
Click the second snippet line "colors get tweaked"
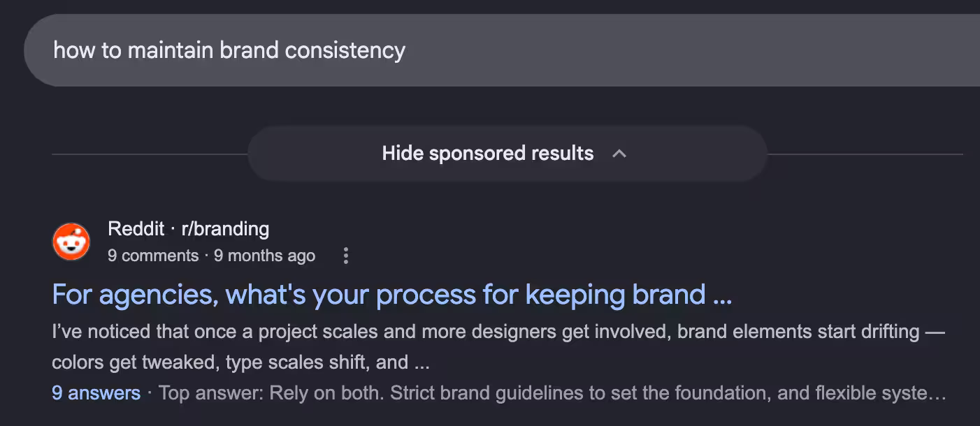click(x=240, y=362)
